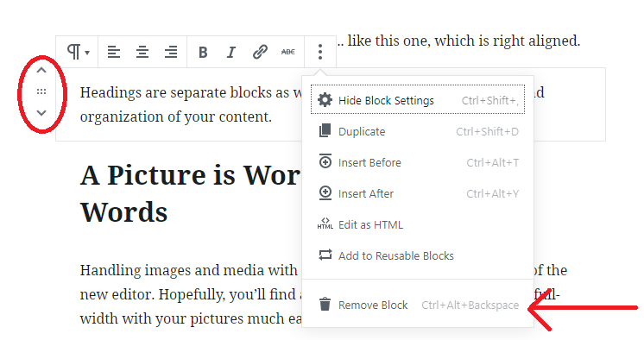Toggle italic formatting
Viewport: 644px width, 340px height.
click(x=231, y=52)
